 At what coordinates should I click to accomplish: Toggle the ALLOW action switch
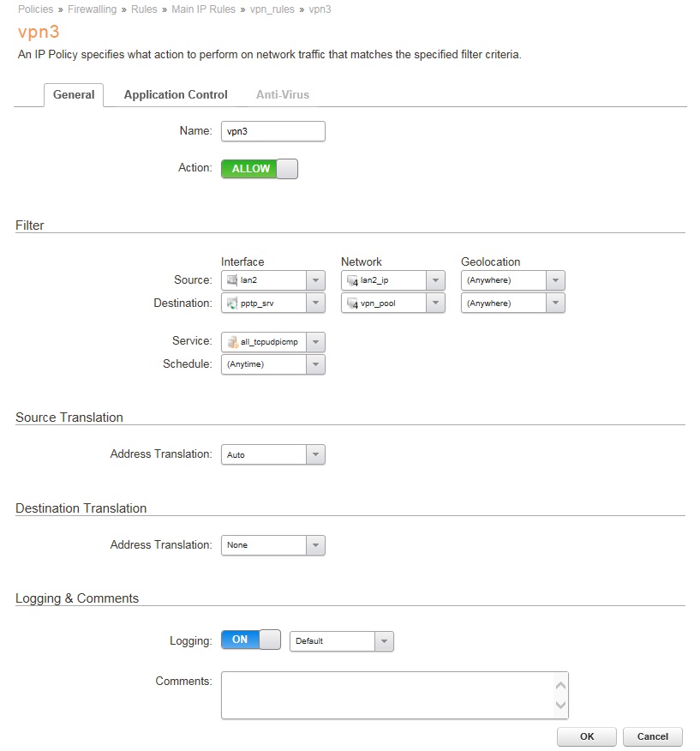[259, 169]
